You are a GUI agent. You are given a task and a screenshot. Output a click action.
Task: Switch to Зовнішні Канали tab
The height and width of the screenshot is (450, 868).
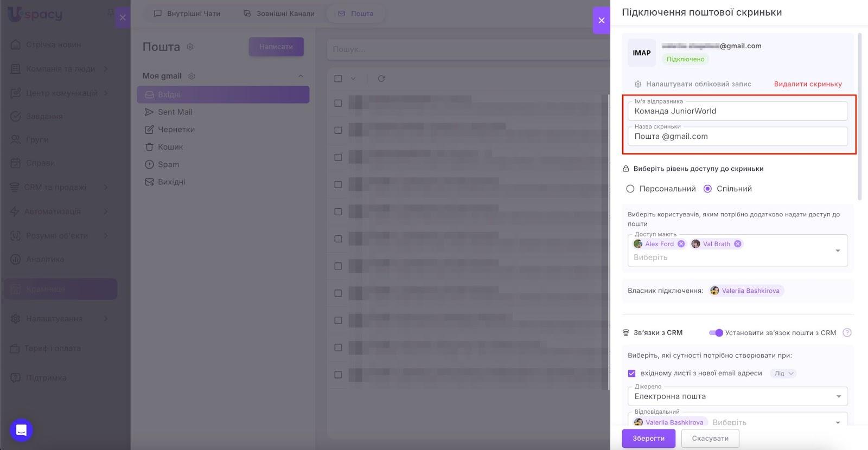coord(279,14)
